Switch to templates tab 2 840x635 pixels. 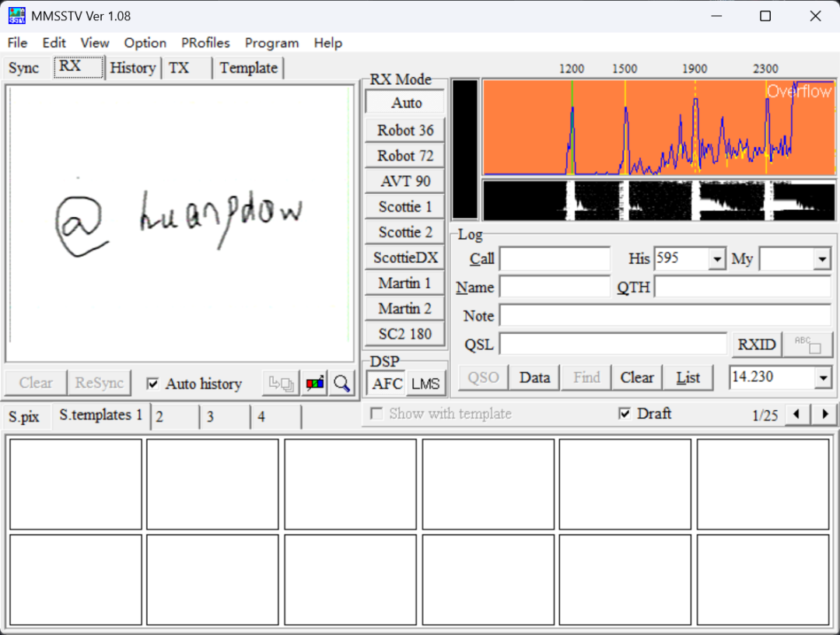point(175,417)
